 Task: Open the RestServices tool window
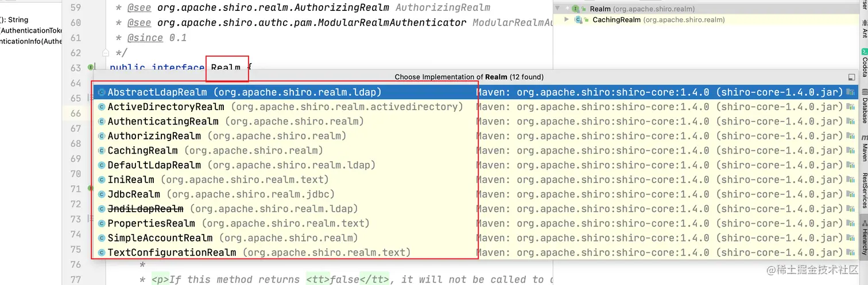(864, 190)
